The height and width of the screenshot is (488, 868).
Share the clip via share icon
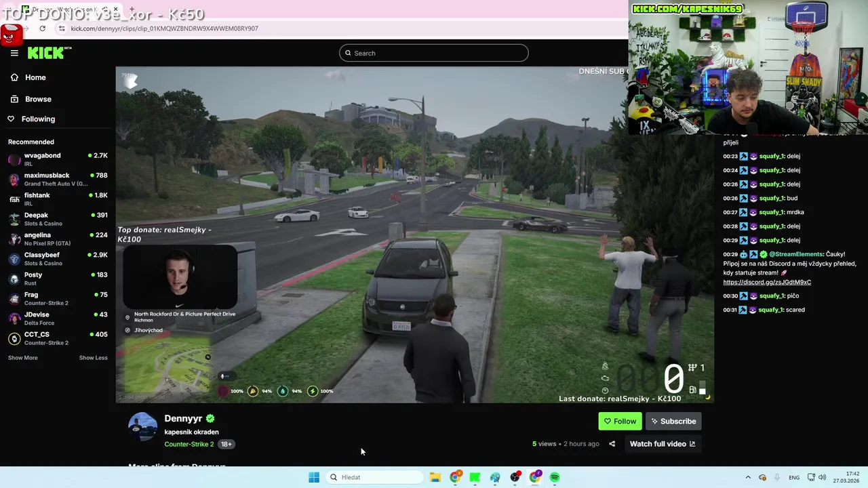coord(612,444)
